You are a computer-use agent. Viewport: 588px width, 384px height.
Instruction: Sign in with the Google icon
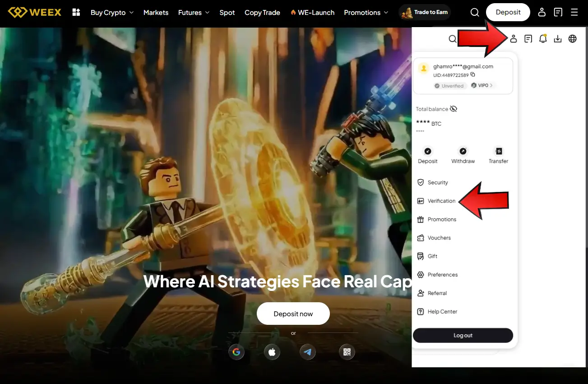[236, 352]
